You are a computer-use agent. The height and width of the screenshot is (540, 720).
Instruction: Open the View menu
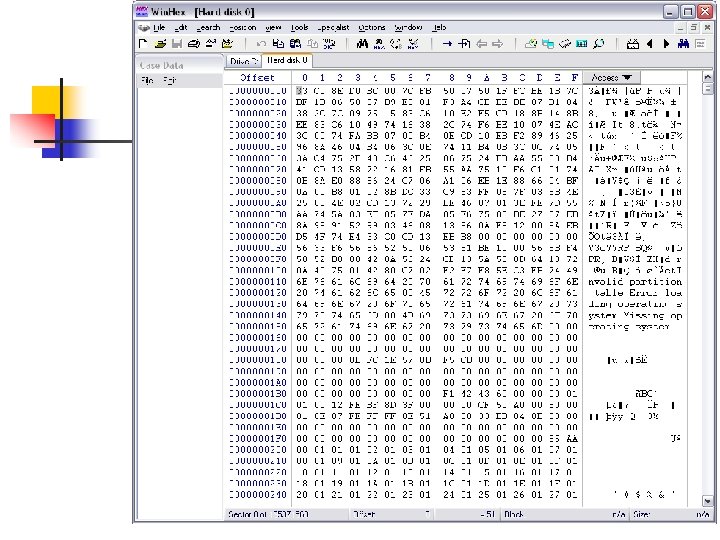pyautogui.click(x=273, y=28)
